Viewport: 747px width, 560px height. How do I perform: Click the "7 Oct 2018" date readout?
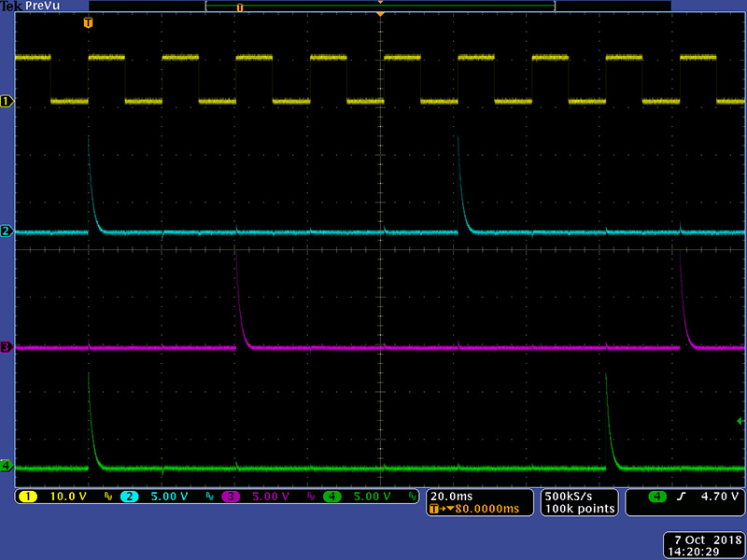[708, 540]
